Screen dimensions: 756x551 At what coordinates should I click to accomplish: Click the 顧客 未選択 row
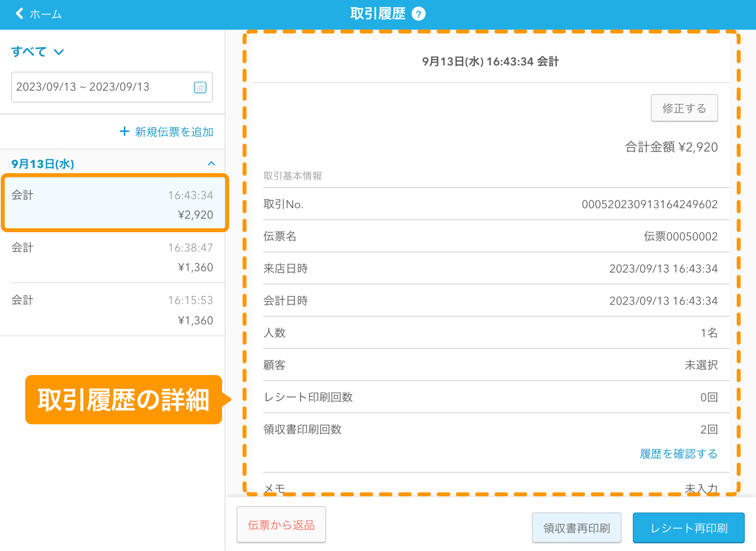point(490,365)
